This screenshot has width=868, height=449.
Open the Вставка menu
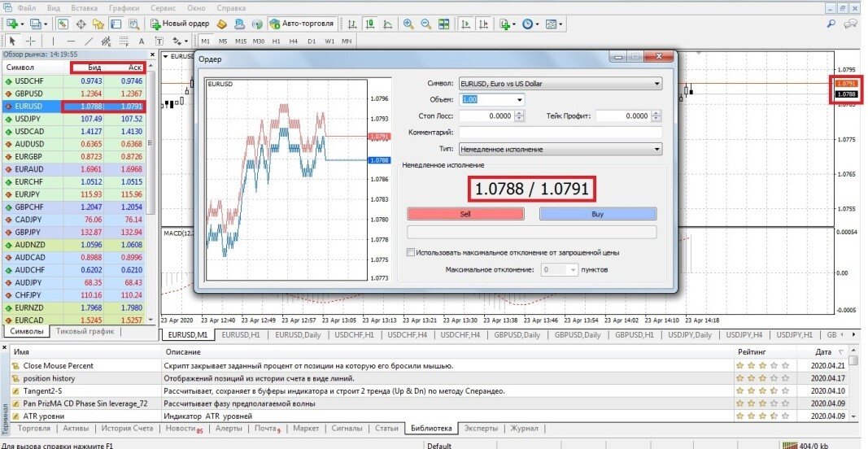85,8
